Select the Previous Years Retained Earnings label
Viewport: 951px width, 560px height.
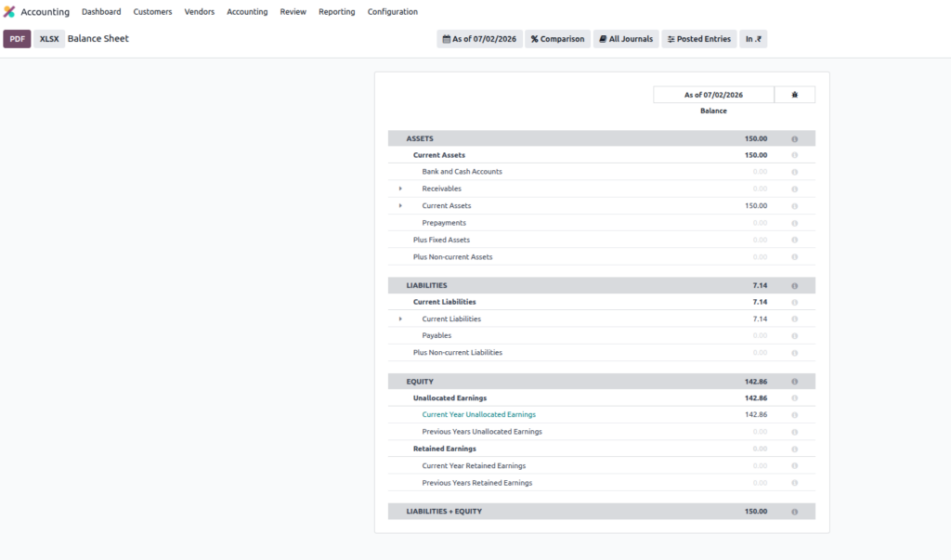tap(476, 483)
